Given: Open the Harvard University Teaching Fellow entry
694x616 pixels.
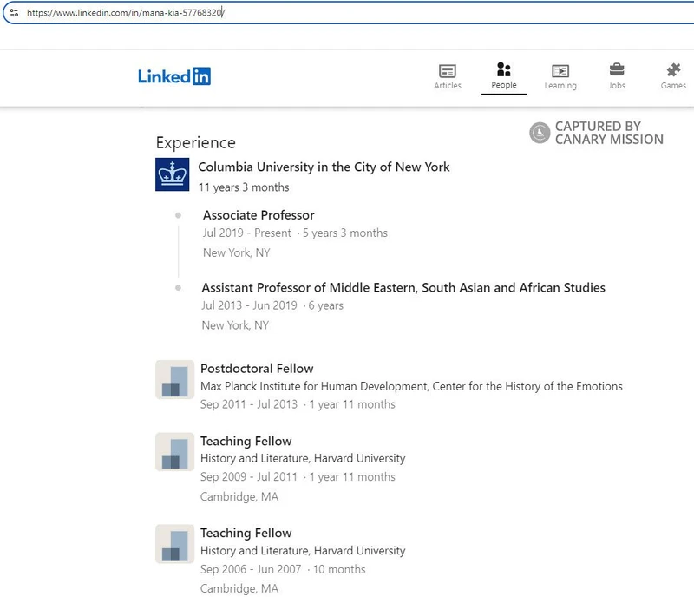Looking at the screenshot, I should point(246,441).
